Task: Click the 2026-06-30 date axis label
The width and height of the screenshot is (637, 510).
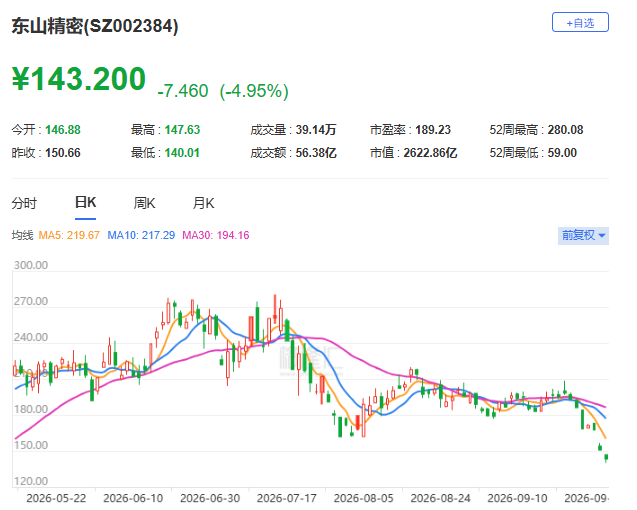Action: pyautogui.click(x=210, y=498)
